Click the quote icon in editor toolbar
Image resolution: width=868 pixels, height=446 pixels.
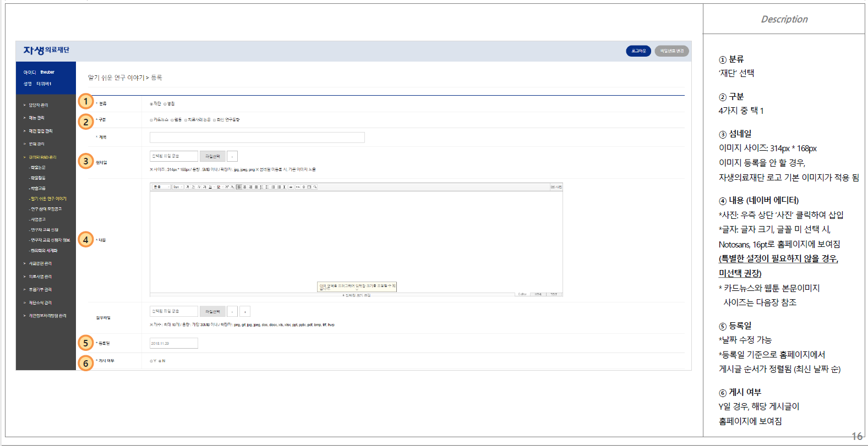point(291,187)
